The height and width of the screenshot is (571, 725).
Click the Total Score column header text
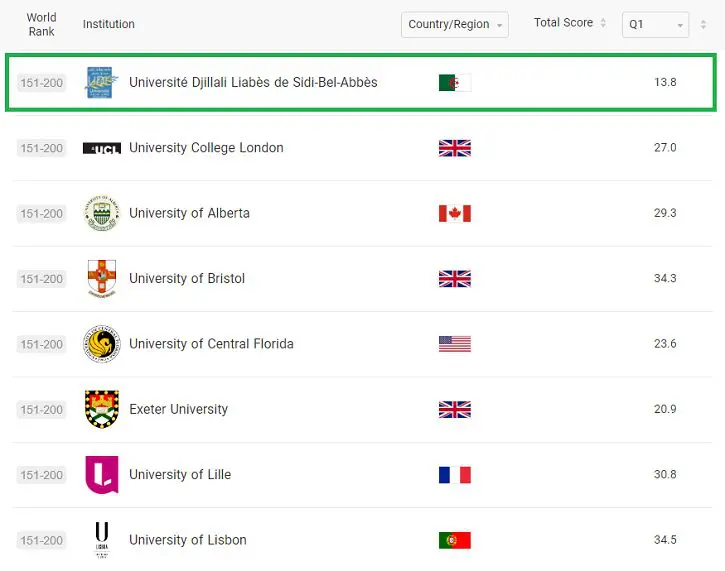[564, 23]
